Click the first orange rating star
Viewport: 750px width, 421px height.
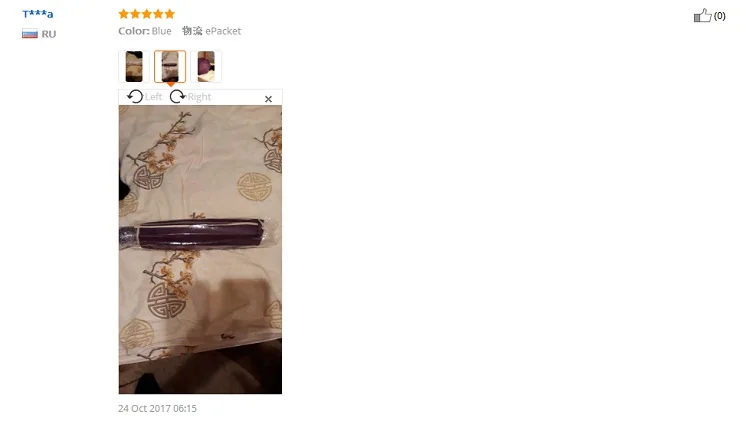tap(124, 14)
